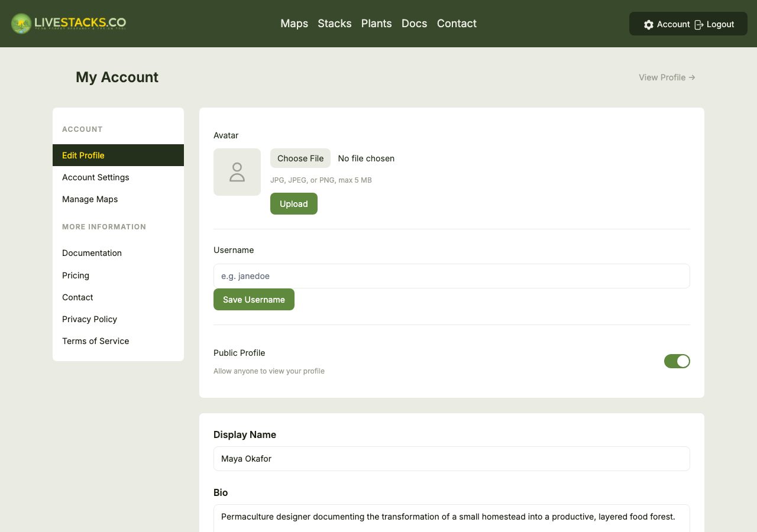Image resolution: width=757 pixels, height=532 pixels.
Task: Select Manage Maps in sidebar
Action: pos(118,199)
